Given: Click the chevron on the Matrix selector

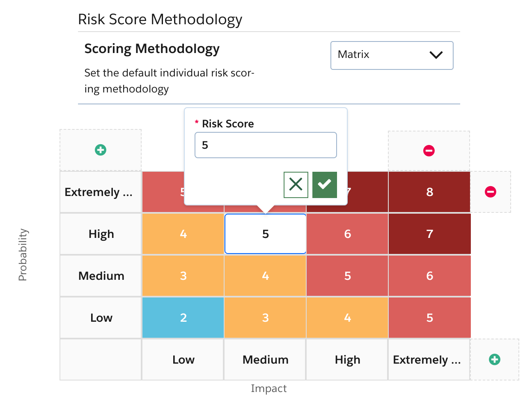Looking at the screenshot, I should pyautogui.click(x=436, y=55).
